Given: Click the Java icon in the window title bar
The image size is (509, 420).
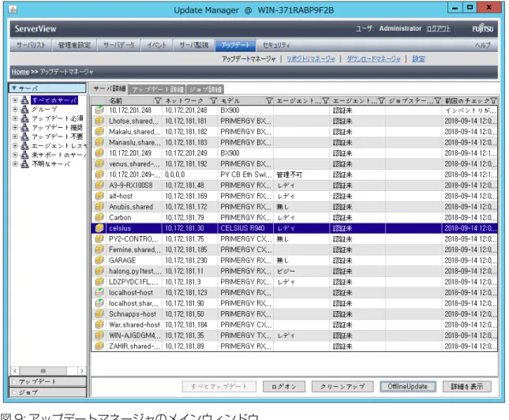Looking at the screenshot, I should (x=13, y=9).
